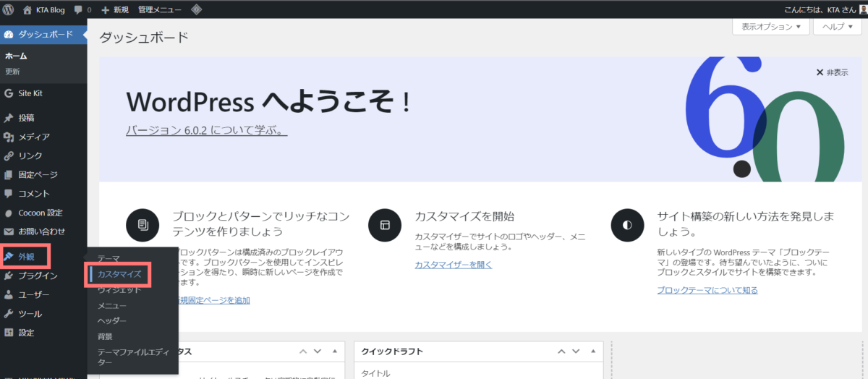This screenshot has width=868, height=379.
Task: Select ヘッダー in the 外観 submenu
Action: [112, 320]
